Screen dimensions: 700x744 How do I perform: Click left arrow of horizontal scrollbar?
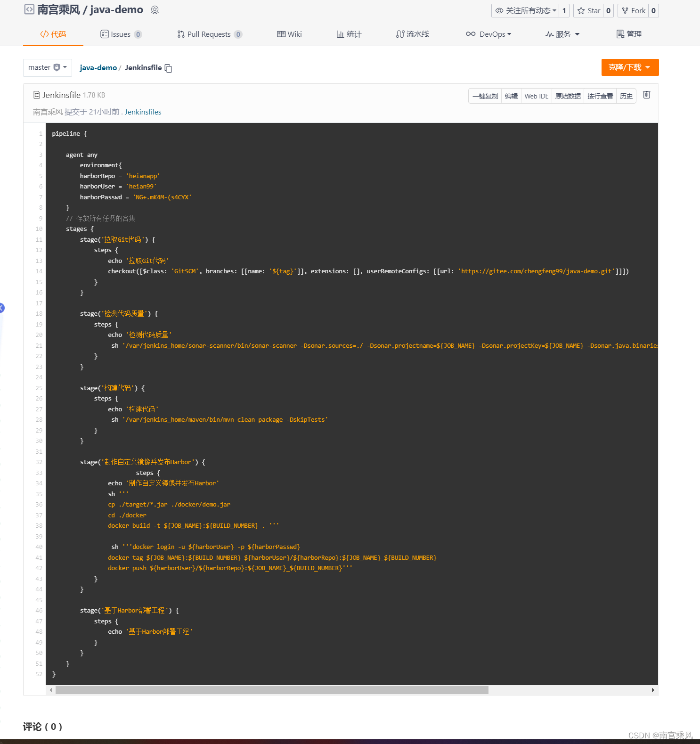tap(51, 690)
